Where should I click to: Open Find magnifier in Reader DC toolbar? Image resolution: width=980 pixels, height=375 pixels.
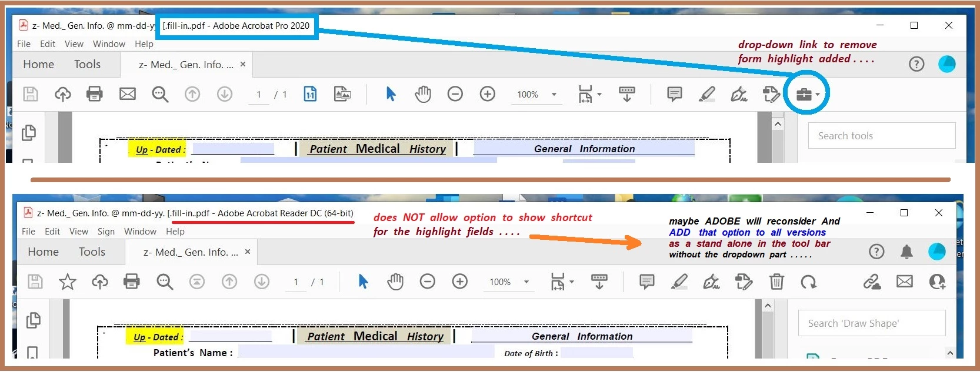[165, 282]
